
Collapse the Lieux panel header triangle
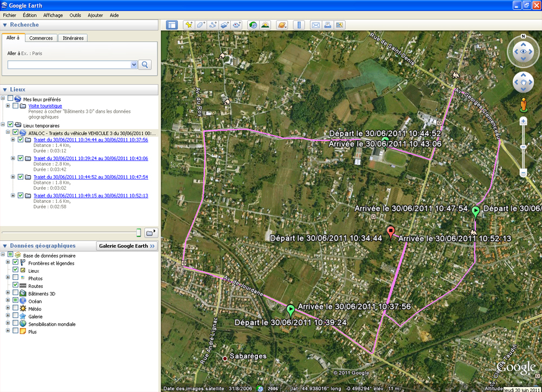5,89
